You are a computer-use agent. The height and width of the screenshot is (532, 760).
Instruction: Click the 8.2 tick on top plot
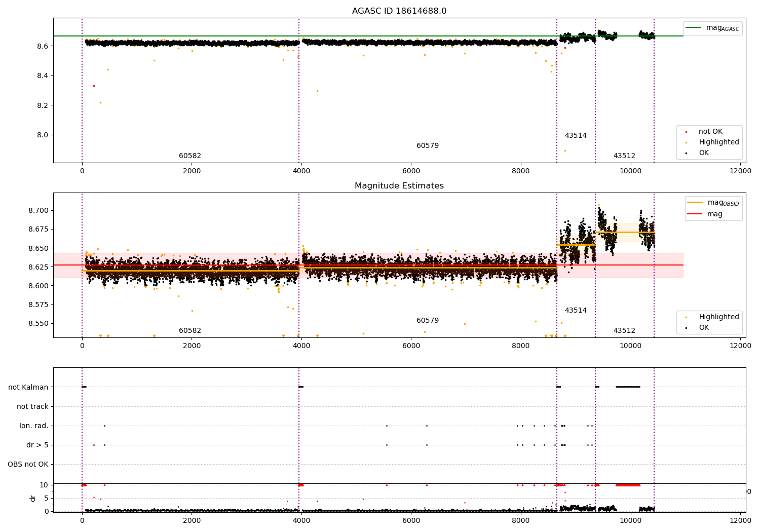[42, 105]
